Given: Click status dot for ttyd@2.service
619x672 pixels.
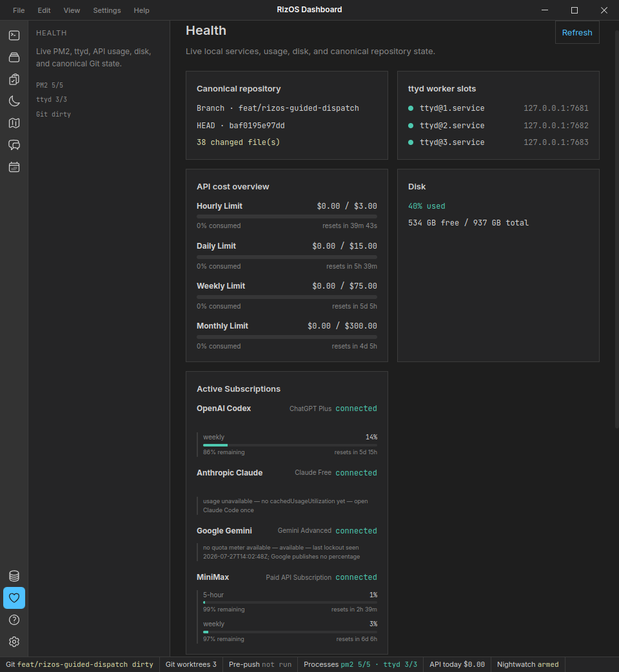Looking at the screenshot, I should (411, 126).
